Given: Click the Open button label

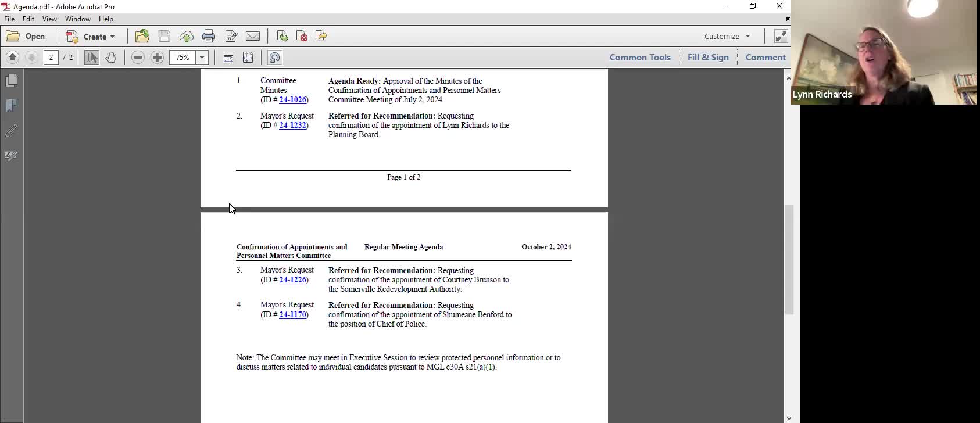Looking at the screenshot, I should tap(35, 36).
